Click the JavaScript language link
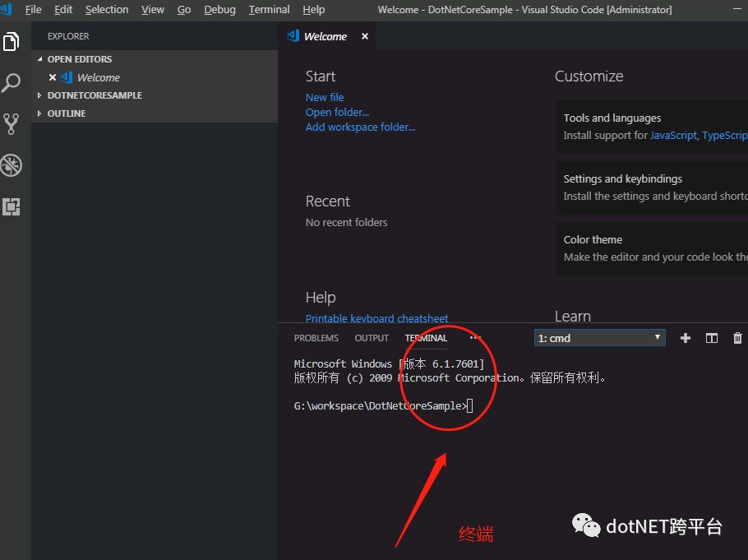Viewport: 748px width, 560px height. pos(673,135)
